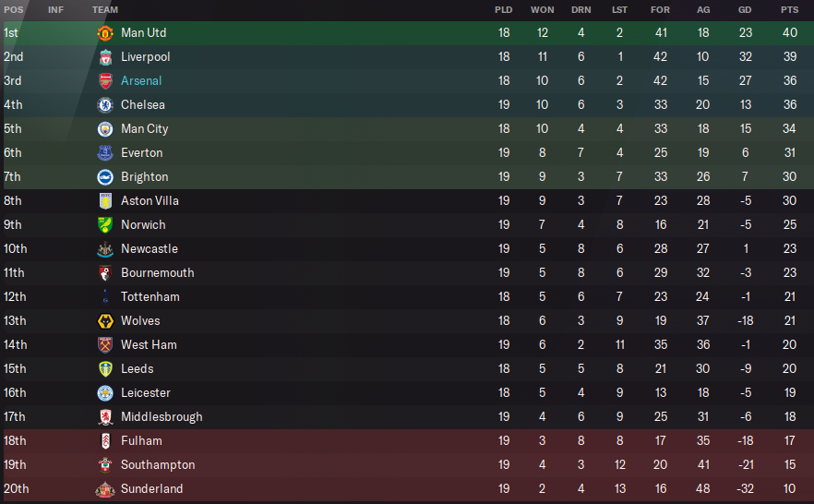Click the POS column header

[13, 9]
